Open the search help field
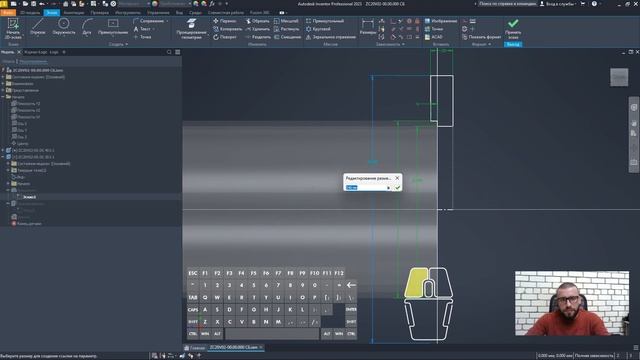This screenshot has width=640, height=360. [507, 4]
